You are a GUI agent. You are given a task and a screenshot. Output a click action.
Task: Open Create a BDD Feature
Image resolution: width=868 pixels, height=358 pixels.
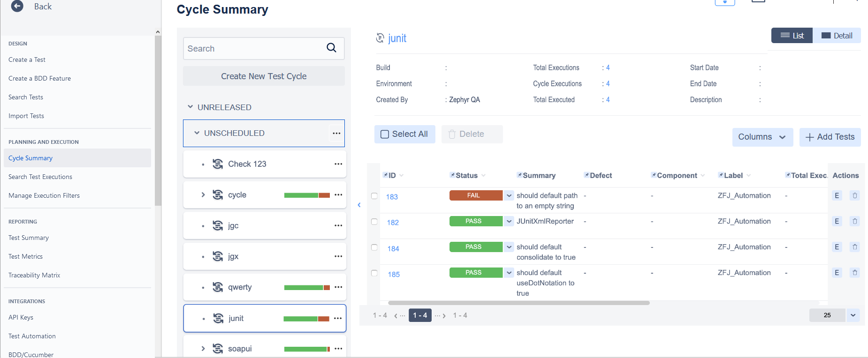[x=39, y=78]
